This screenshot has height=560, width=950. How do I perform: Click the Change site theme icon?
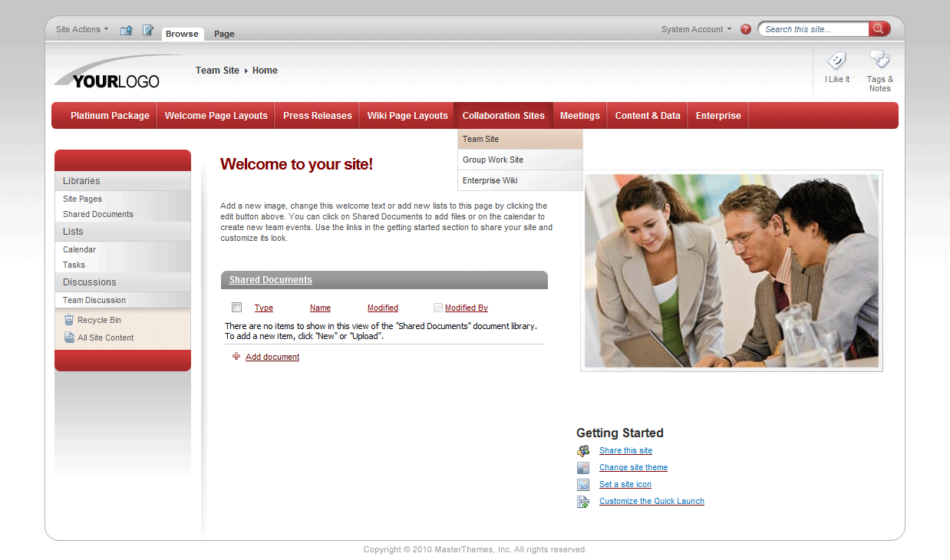(x=584, y=467)
